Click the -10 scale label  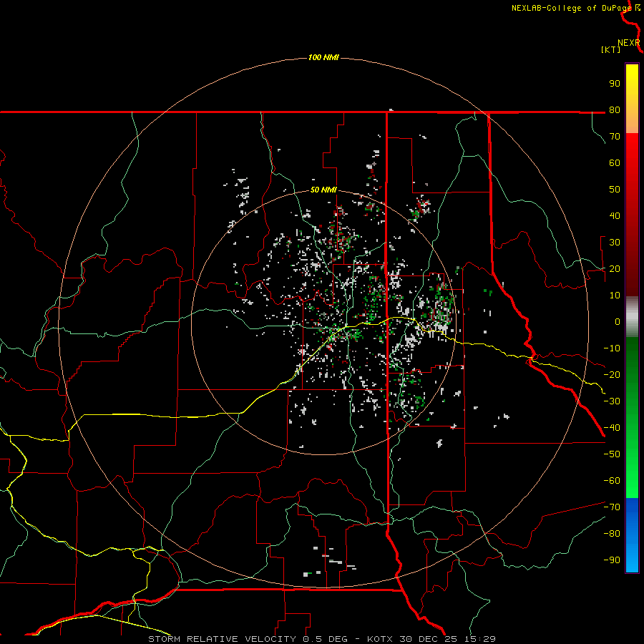point(612,348)
